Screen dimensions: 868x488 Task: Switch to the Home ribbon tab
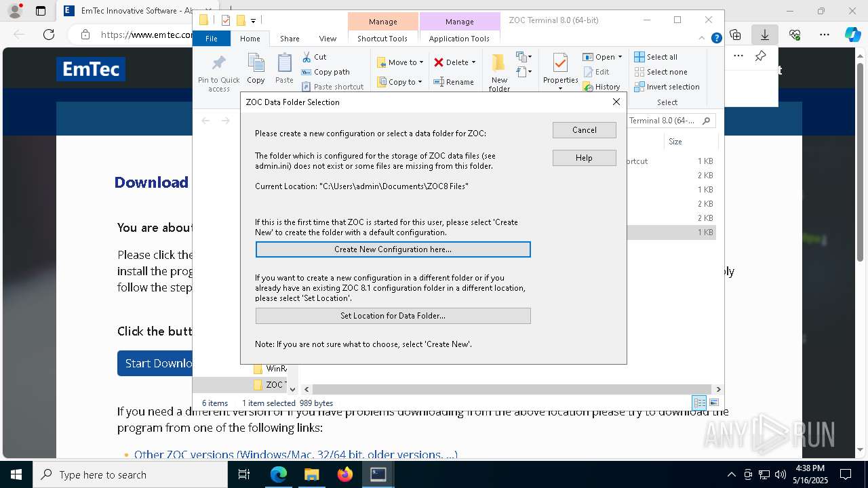point(250,39)
